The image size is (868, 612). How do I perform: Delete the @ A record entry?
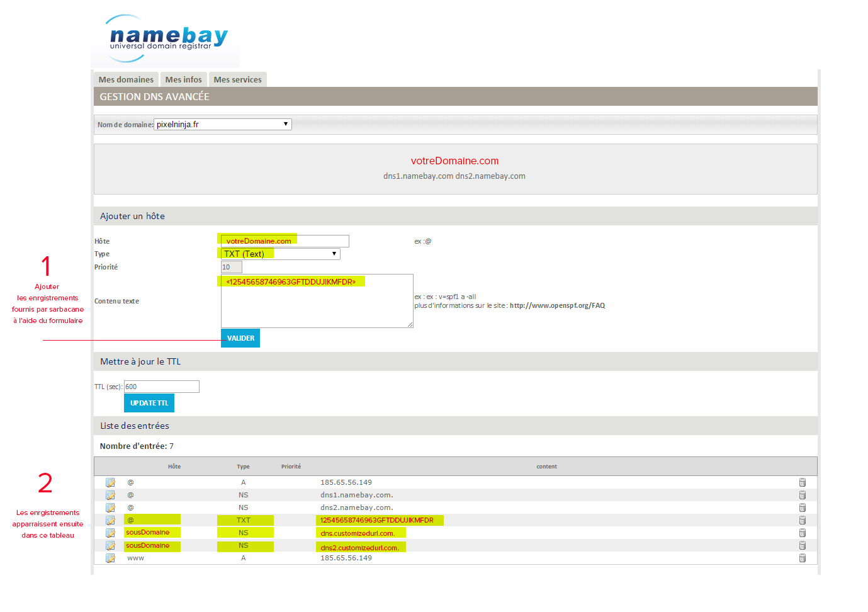click(803, 483)
